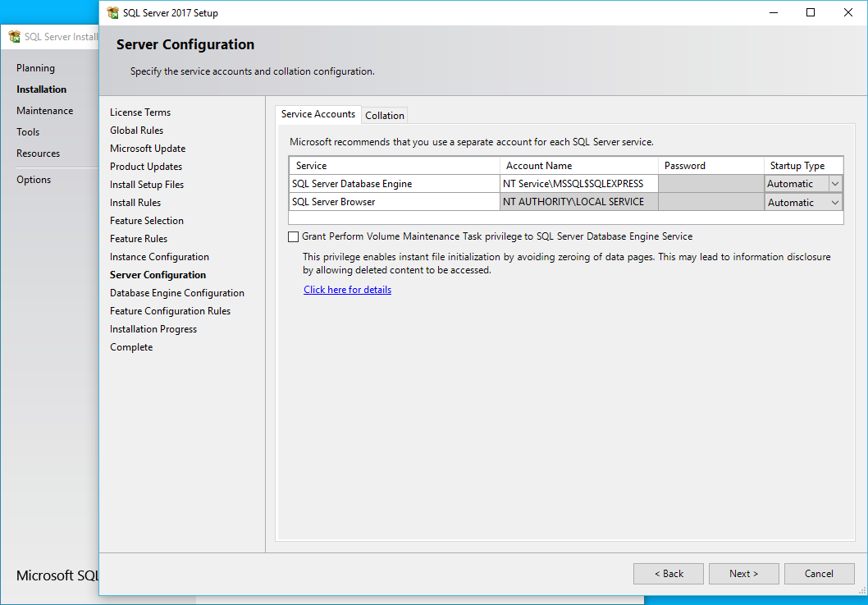Screen dimensions: 868x605
Task: Minimize the SQL Server 2017 Setup window
Action: tap(774, 12)
